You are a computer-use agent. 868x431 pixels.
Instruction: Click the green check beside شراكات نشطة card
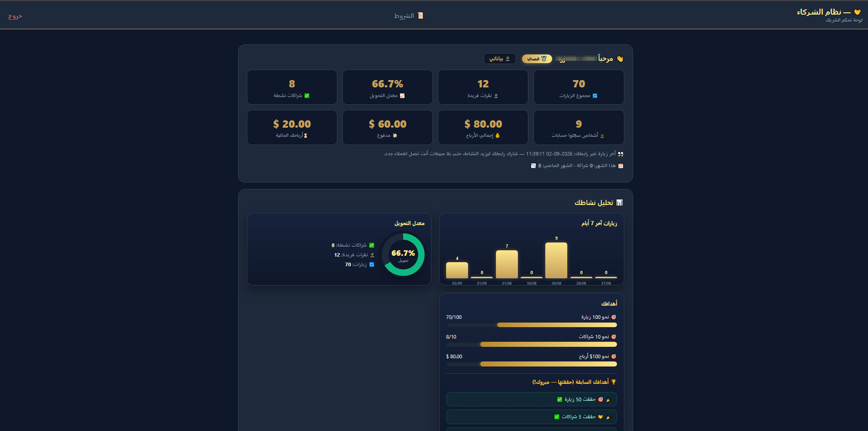coord(307,96)
